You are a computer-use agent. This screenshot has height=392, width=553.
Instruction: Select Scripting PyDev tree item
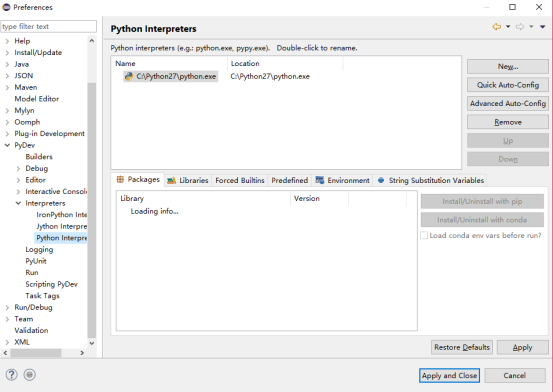point(51,284)
